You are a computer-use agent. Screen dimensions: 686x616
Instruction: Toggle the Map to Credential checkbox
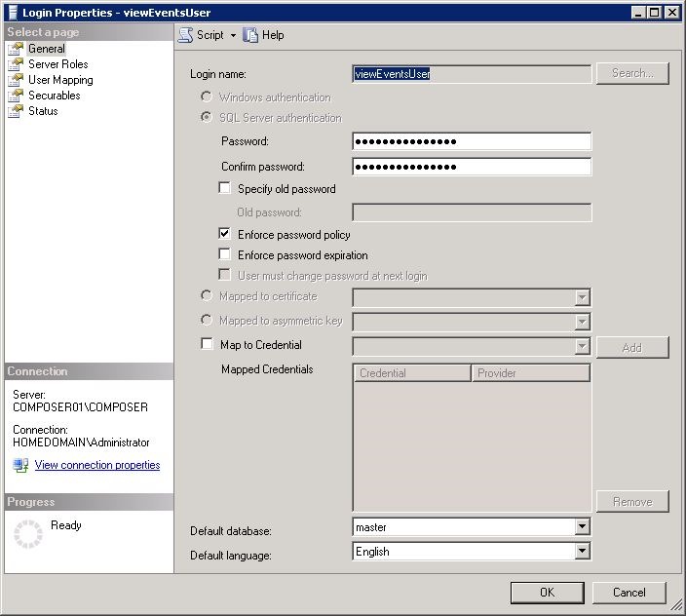click(208, 344)
